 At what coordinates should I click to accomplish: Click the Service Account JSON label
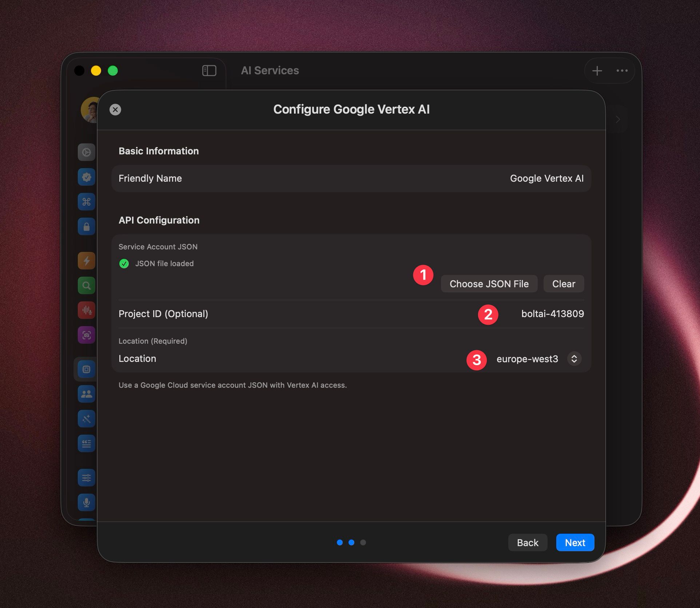coord(158,247)
